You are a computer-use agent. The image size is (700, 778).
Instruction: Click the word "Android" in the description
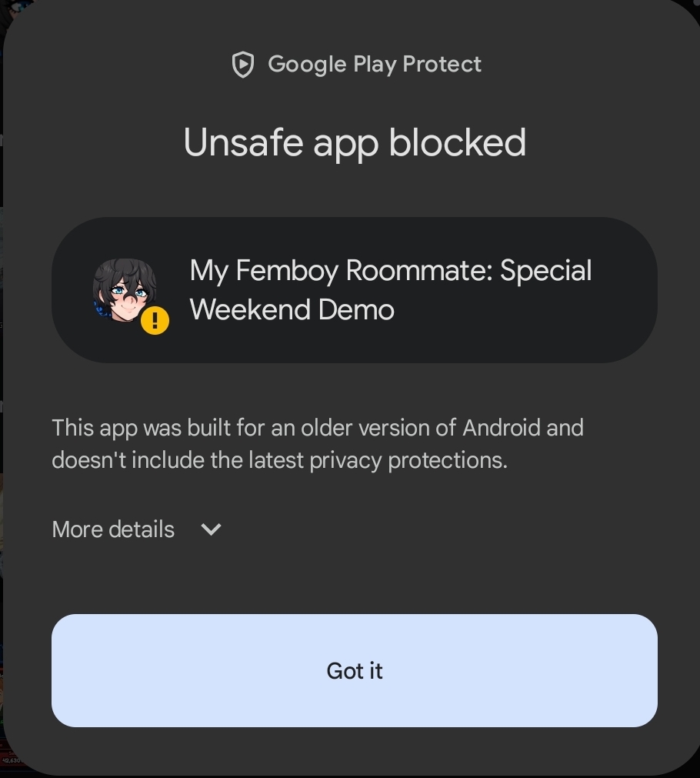(x=502, y=427)
